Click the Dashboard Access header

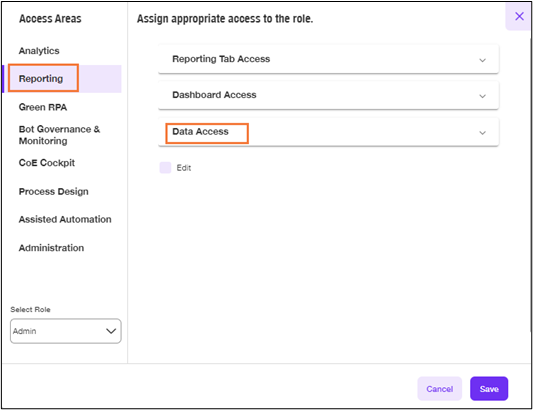328,95
